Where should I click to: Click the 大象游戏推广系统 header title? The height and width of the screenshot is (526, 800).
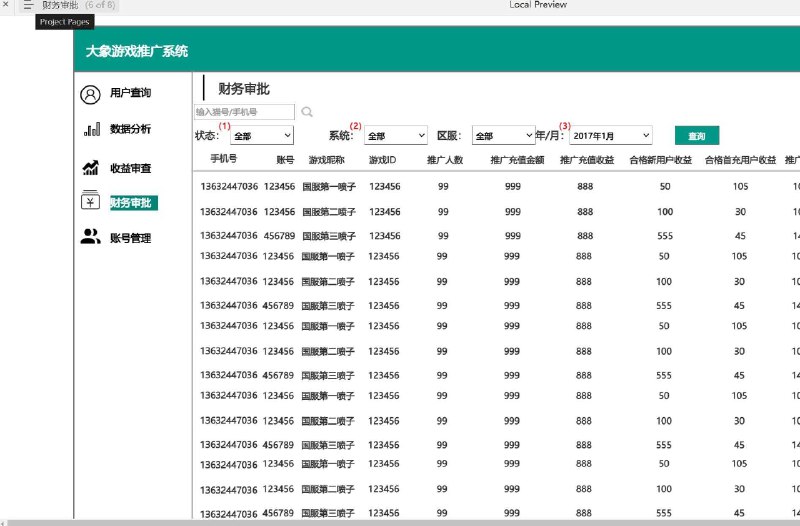[137, 51]
